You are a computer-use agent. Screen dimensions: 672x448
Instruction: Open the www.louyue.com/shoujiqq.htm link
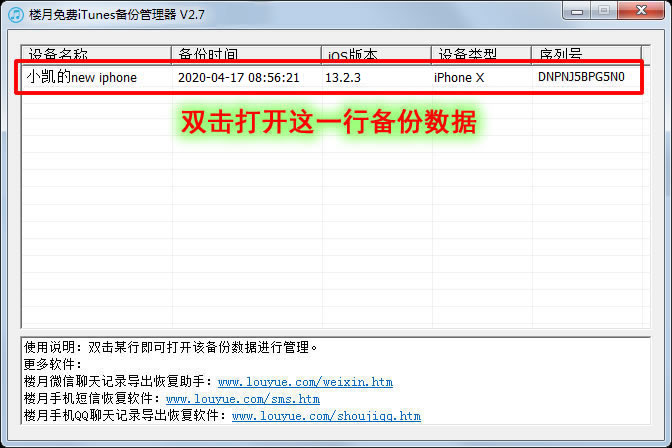point(326,416)
